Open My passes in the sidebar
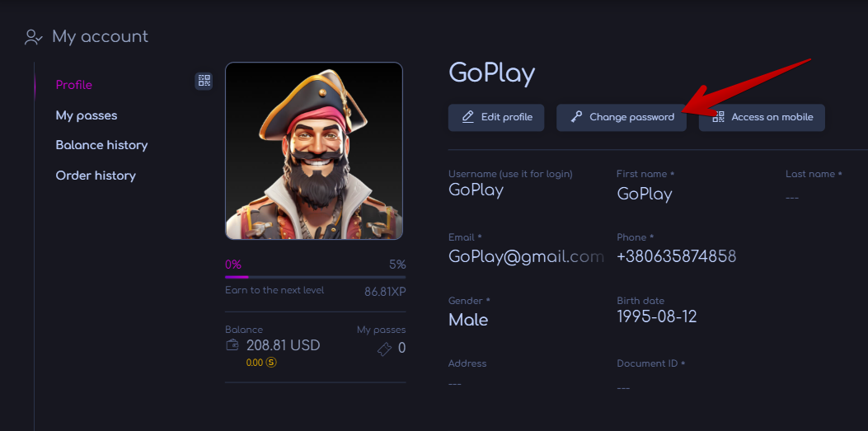Screen dimensions: 868x431 [87, 115]
